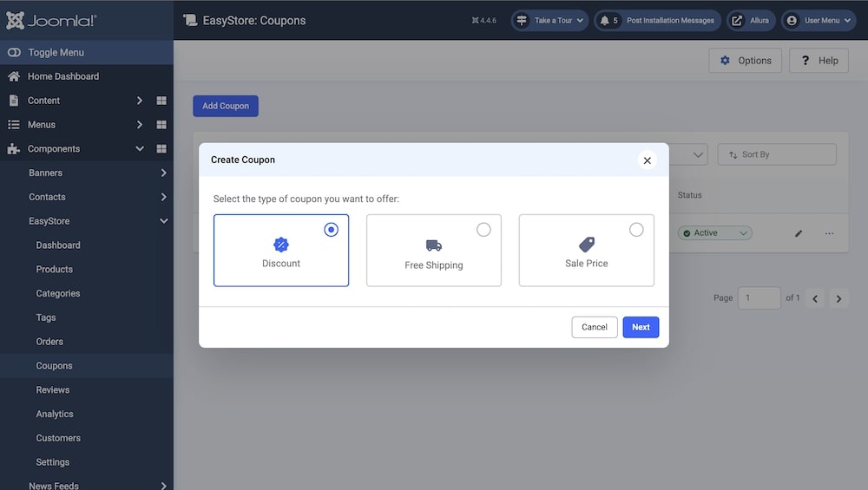Close the Create Coupon dialog
Viewport: 868px width, 490px height.
(647, 160)
